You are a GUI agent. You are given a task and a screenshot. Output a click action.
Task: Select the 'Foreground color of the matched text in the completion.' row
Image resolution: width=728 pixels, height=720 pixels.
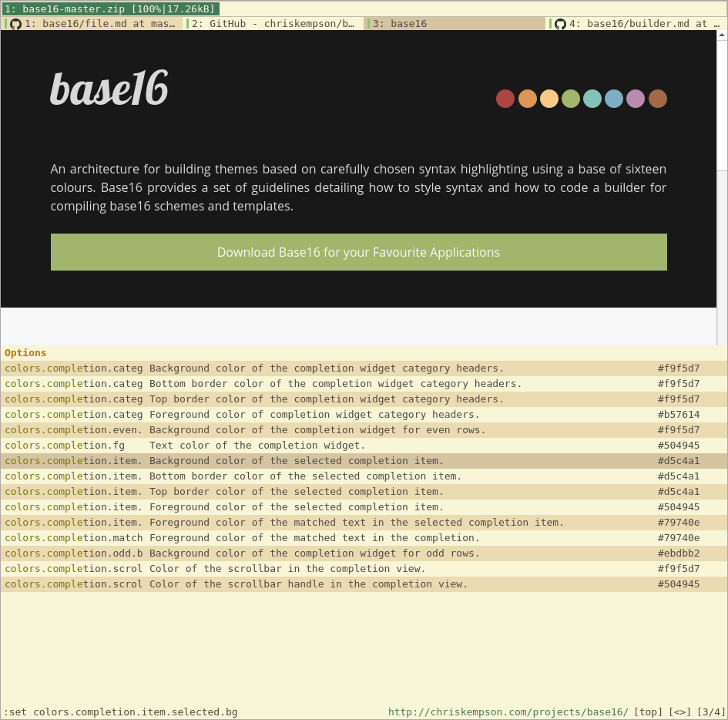pos(364,537)
